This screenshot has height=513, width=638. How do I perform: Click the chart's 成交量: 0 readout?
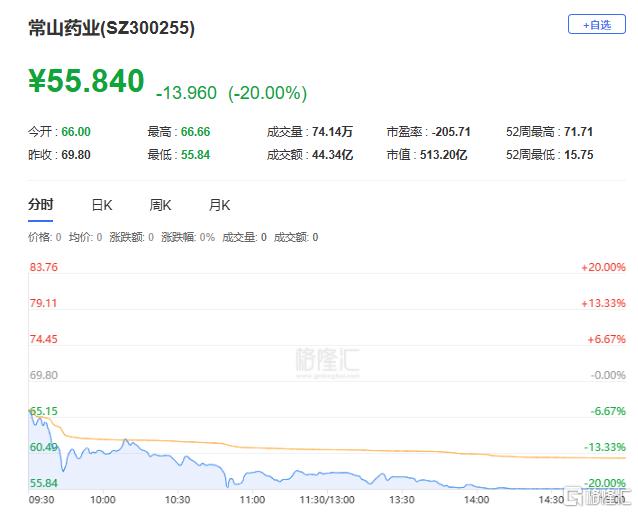point(245,237)
